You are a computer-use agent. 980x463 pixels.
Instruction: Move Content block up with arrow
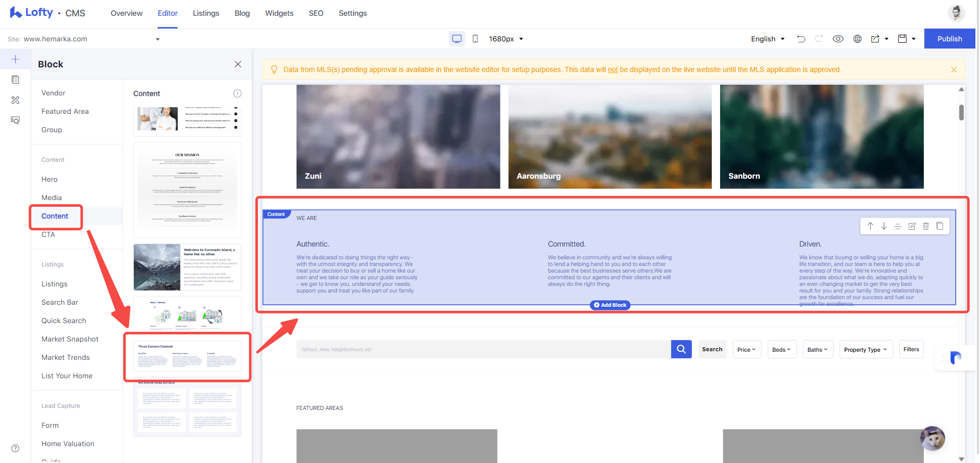coord(870,226)
